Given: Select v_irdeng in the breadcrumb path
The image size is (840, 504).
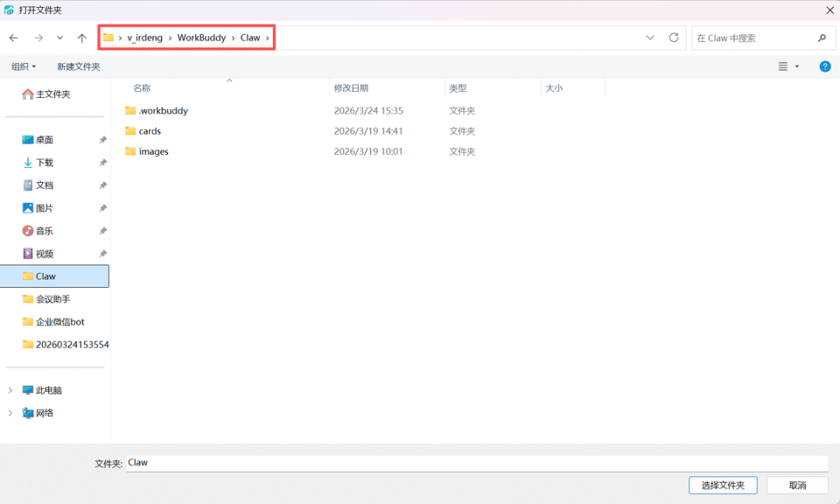Looking at the screenshot, I should (x=145, y=38).
